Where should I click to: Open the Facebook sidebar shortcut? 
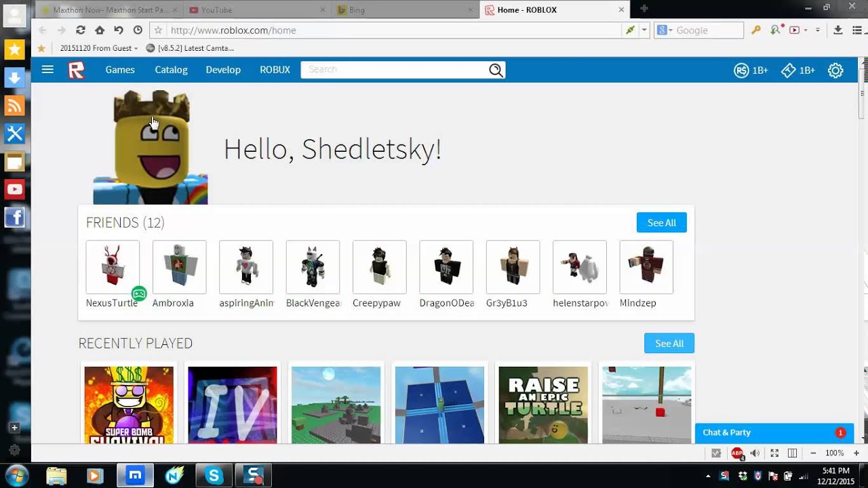tap(14, 218)
